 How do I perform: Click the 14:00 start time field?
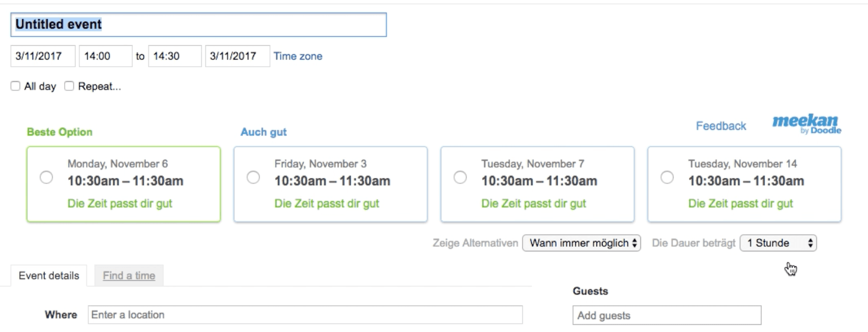(106, 56)
